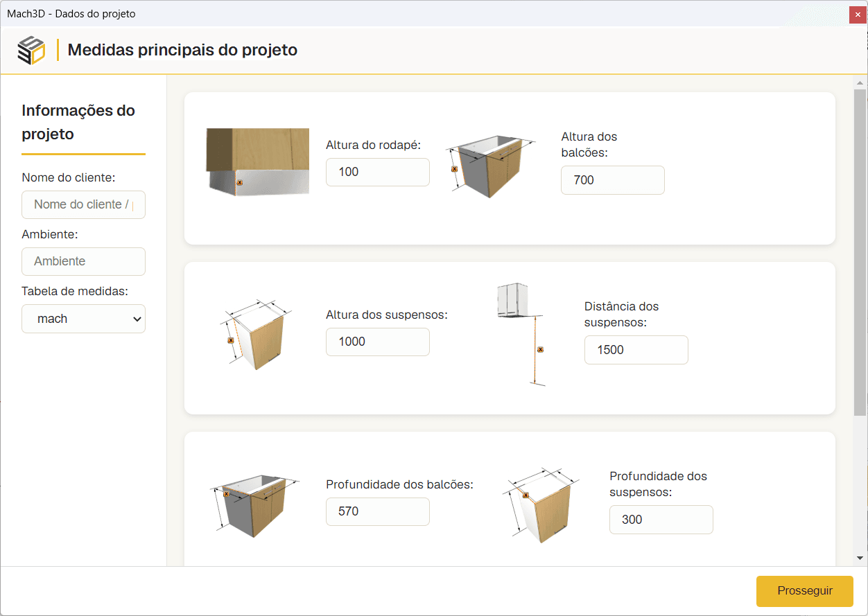
Task: Click the Mach3D cube logo icon
Action: tap(31, 50)
